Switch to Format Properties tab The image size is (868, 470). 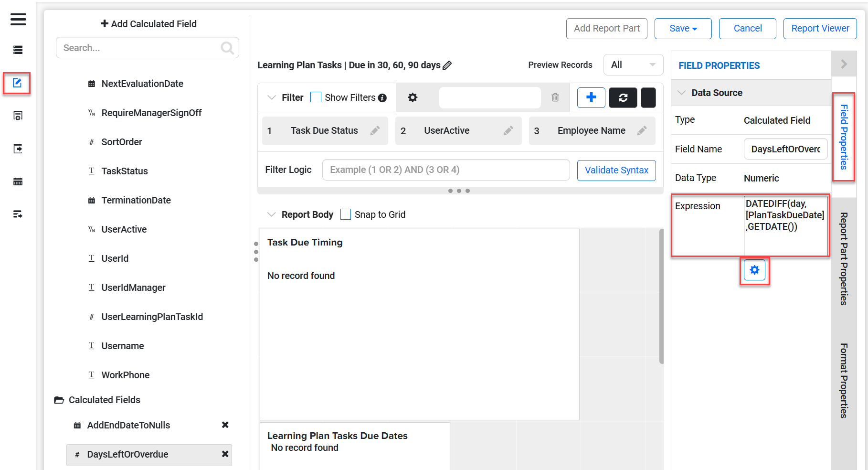tap(844, 381)
